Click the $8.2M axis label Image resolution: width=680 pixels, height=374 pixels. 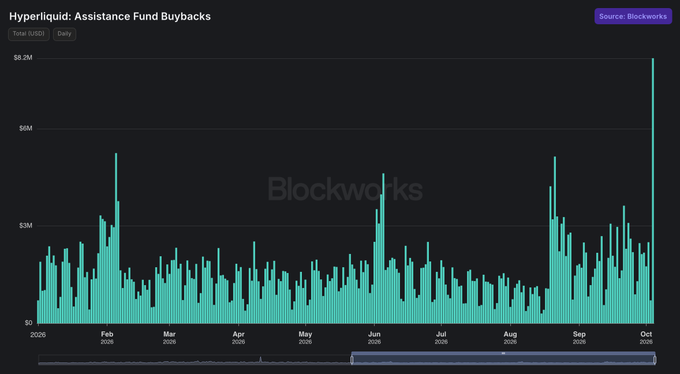23,58
